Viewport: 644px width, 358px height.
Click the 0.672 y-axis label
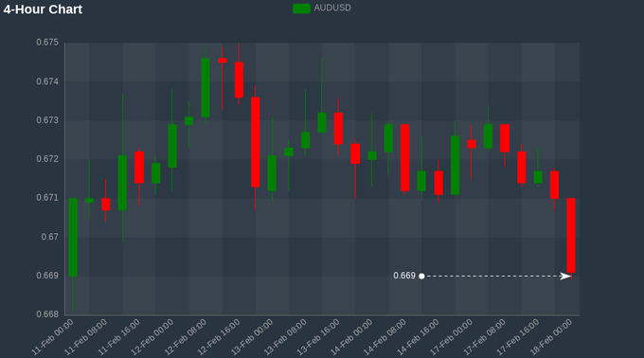click(x=47, y=159)
